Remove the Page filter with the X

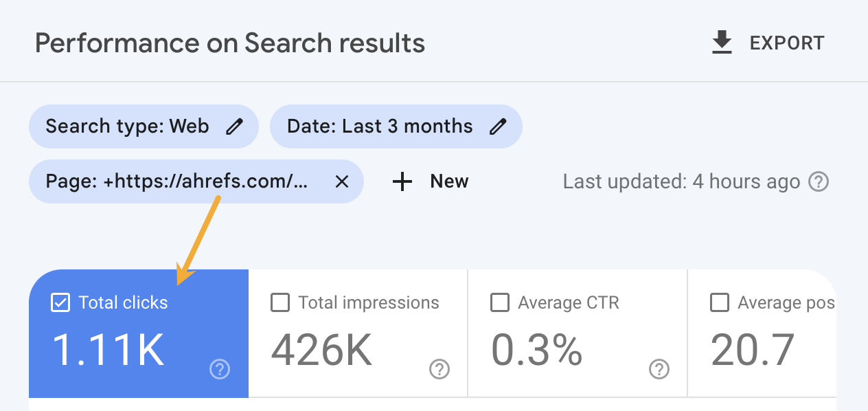(x=342, y=181)
